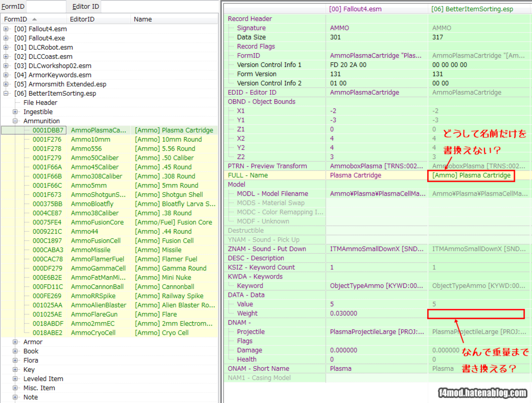Expand the Fallout4.esm plugin node

[6, 29]
